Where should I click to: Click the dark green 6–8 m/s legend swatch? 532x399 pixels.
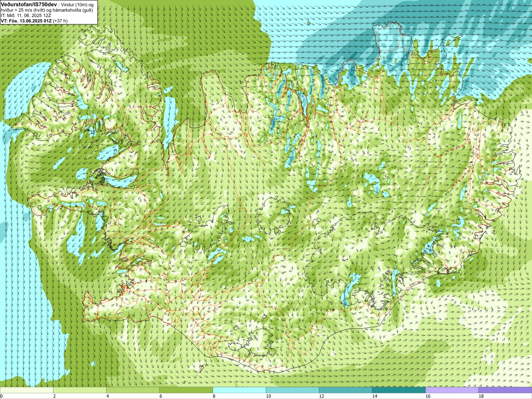[186, 390]
